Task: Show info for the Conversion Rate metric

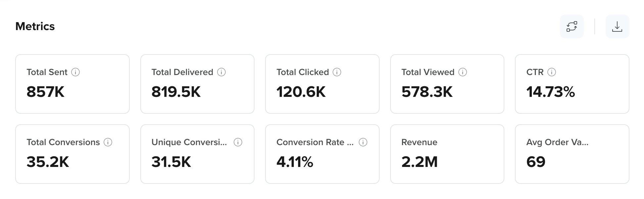Action: pos(363,142)
